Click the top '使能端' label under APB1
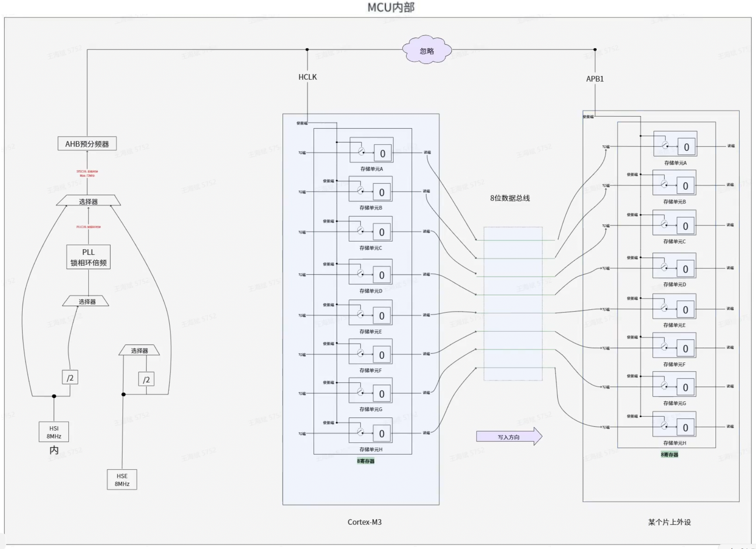756x549 pixels. click(x=588, y=117)
